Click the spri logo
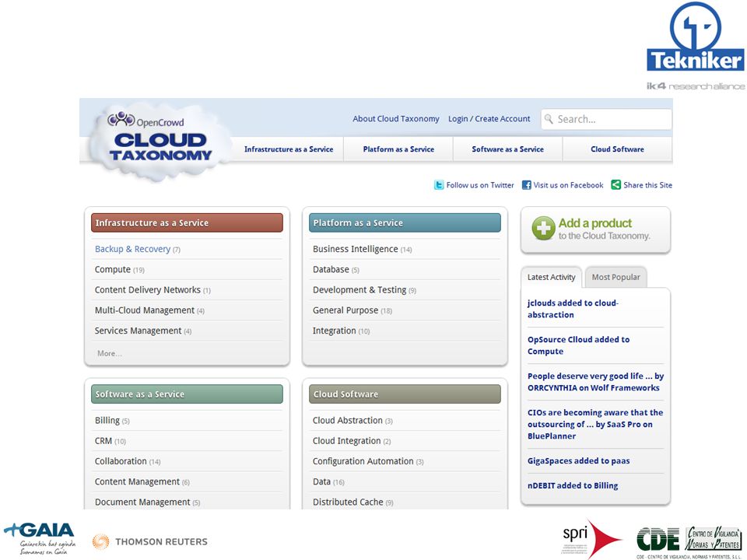Screen dimensions: 747x560 [591, 538]
